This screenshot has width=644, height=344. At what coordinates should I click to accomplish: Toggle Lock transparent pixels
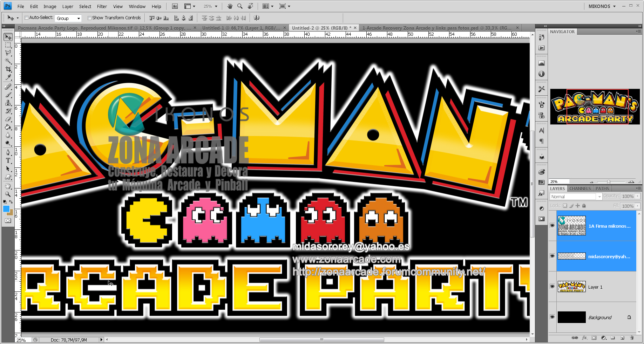pos(565,206)
